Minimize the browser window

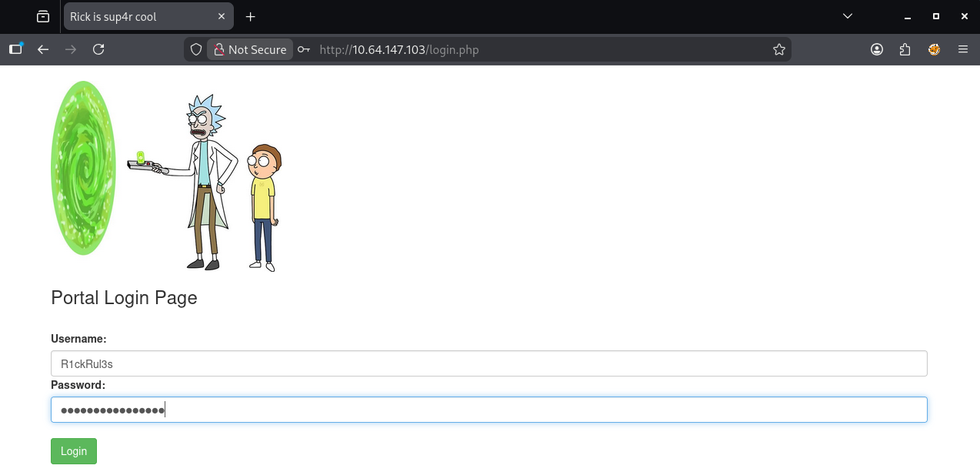[x=908, y=16]
